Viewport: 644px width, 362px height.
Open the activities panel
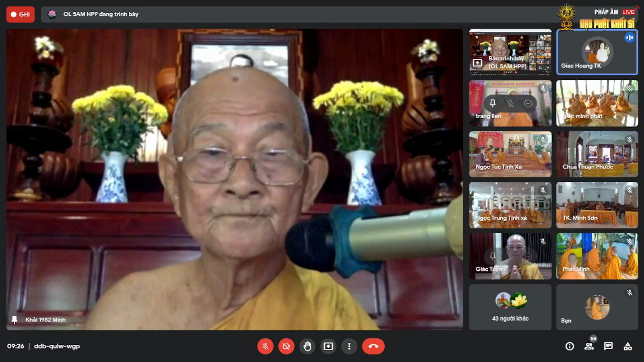(627, 346)
